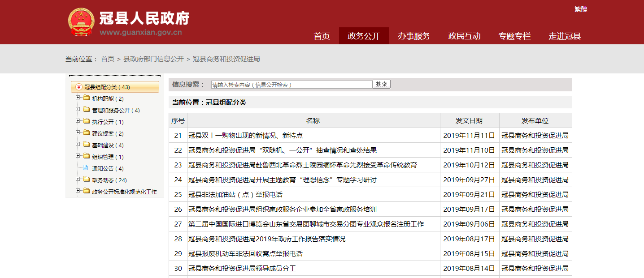
Task: Click the date cell 2019年11月11日
Action: click(469, 136)
